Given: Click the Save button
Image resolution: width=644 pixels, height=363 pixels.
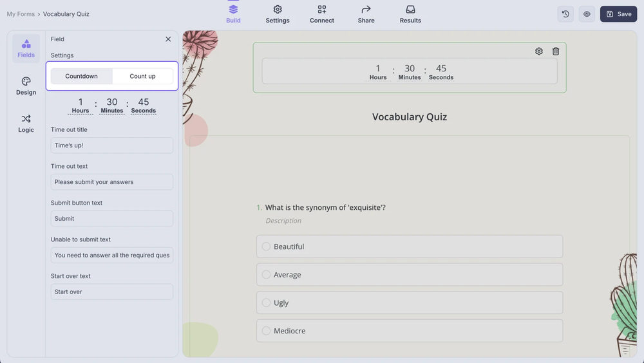Looking at the screenshot, I should coord(618,14).
